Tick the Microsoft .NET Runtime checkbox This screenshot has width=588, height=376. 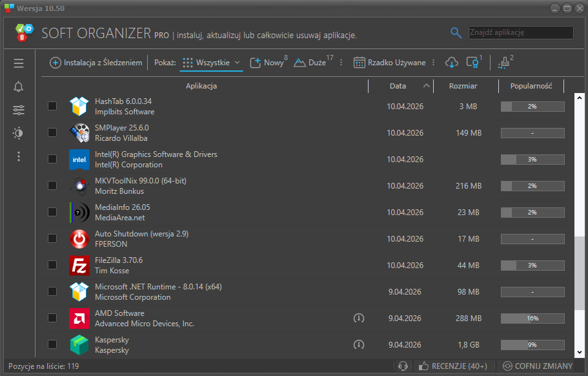(52, 291)
